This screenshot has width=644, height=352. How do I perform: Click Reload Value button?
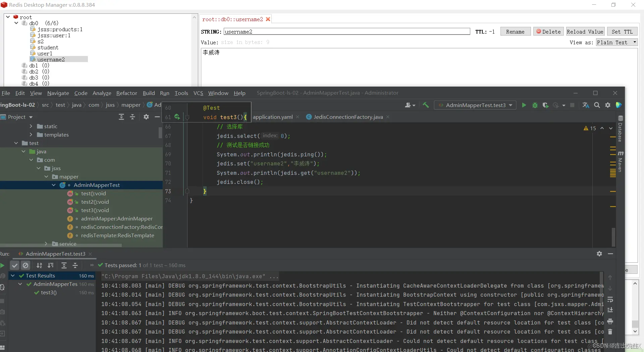click(x=585, y=32)
